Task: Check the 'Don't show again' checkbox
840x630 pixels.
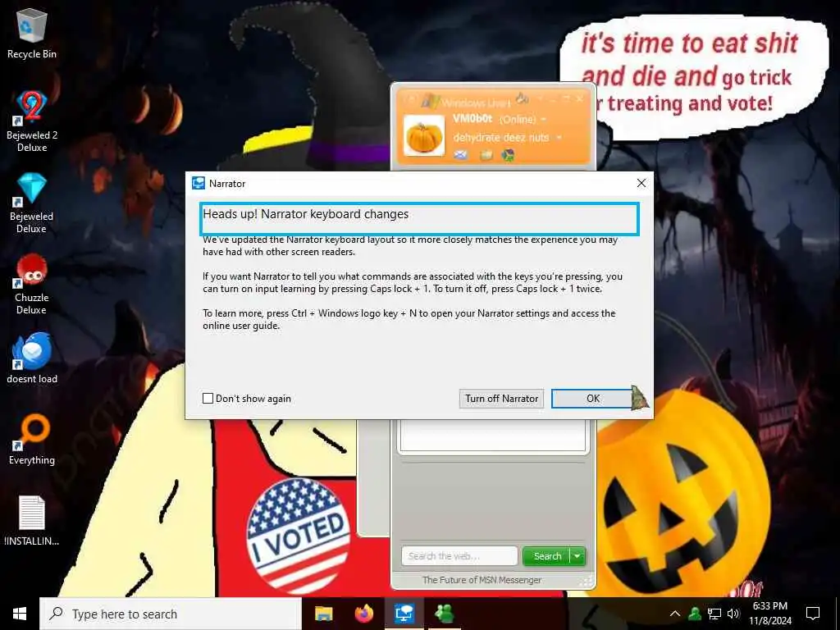Action: (x=208, y=398)
